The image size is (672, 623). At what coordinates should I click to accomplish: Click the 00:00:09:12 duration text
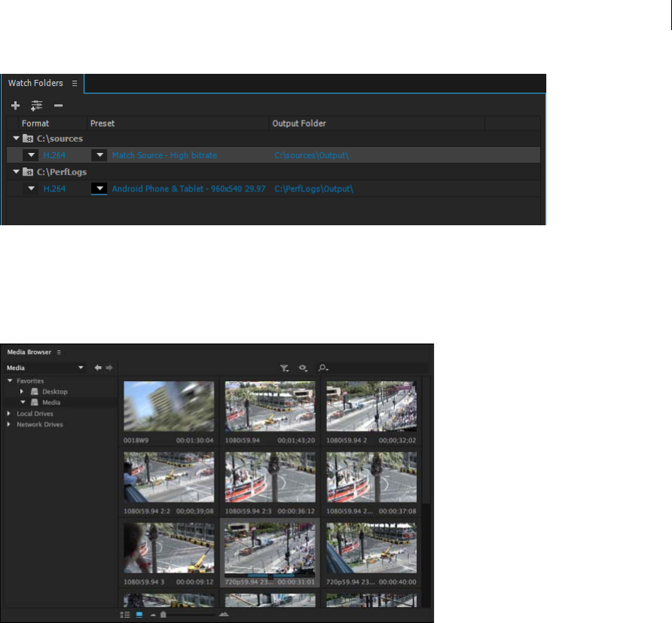[x=194, y=582]
